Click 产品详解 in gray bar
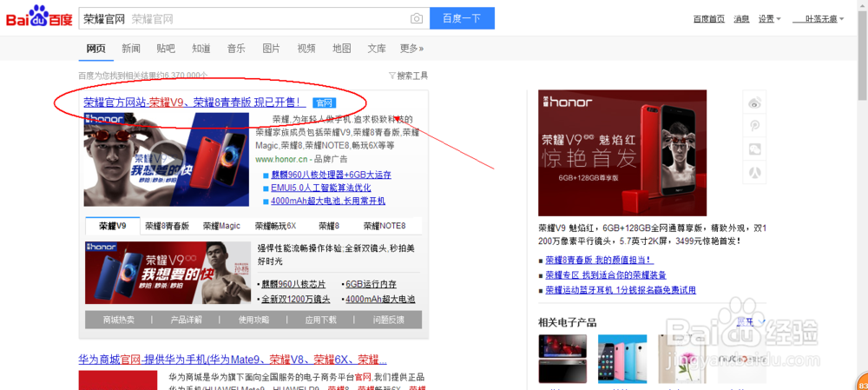The width and height of the screenshot is (868, 390). click(x=186, y=320)
